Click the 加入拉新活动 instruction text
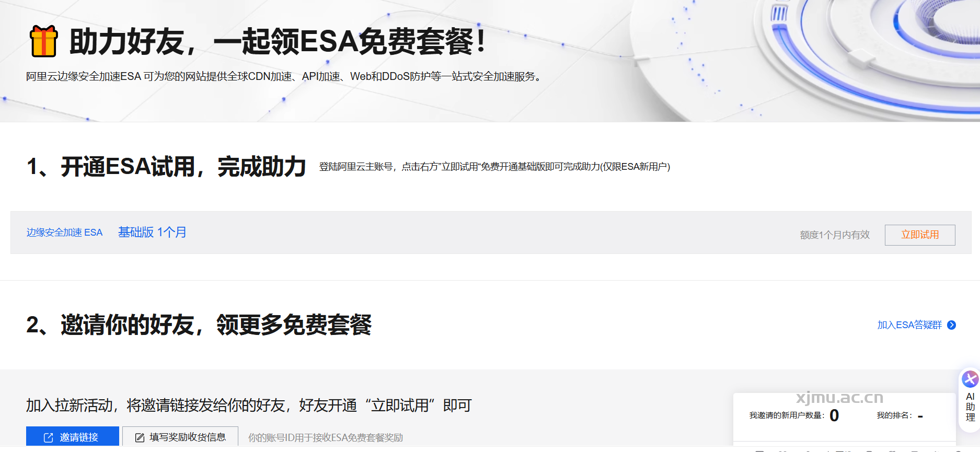 point(249,405)
